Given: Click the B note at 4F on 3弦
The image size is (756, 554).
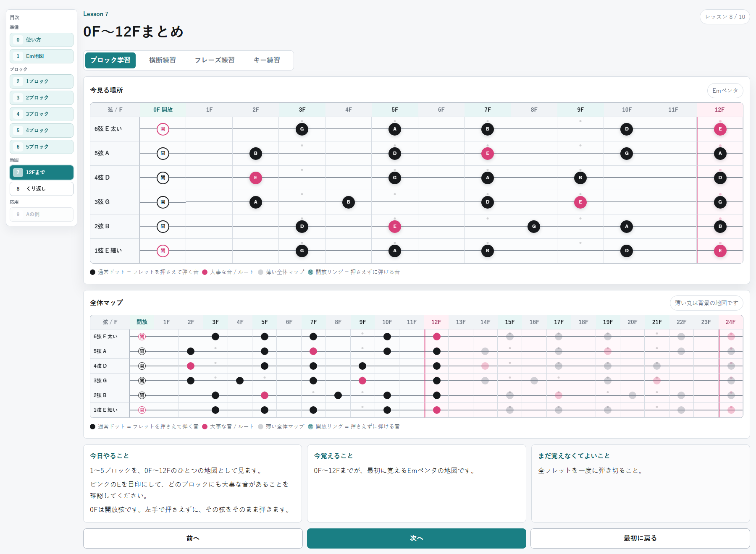Looking at the screenshot, I should [x=349, y=202].
